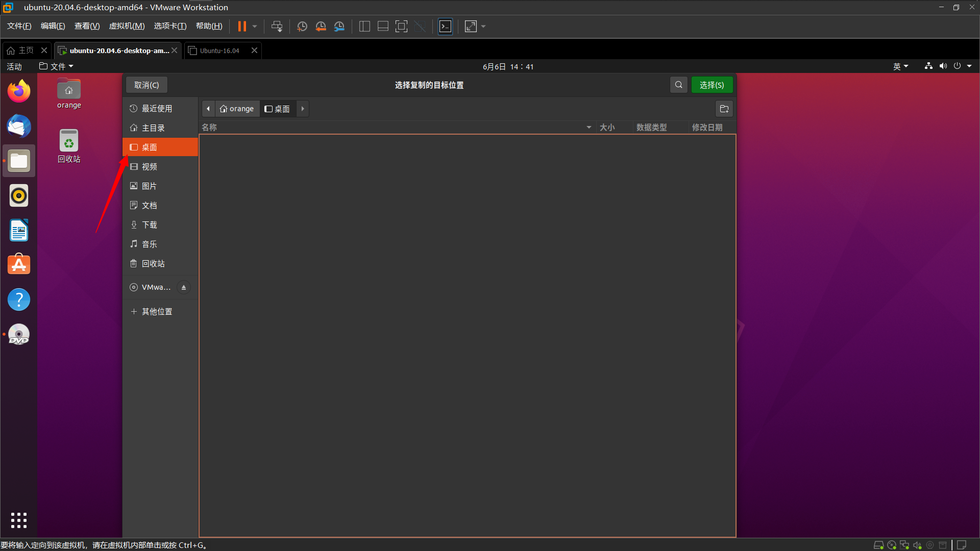This screenshot has height=551, width=980.
Task: Click the network adapter status icon
Action: click(x=904, y=545)
